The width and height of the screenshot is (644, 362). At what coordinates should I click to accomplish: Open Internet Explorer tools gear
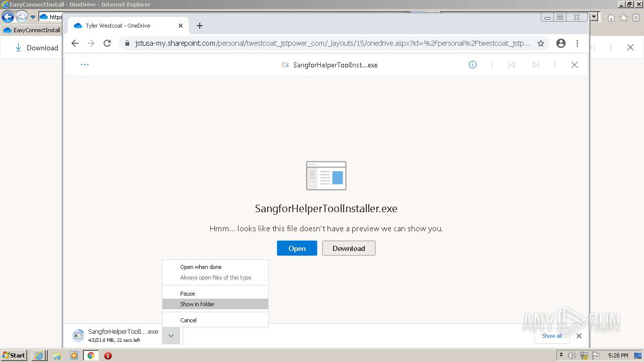coord(636,18)
